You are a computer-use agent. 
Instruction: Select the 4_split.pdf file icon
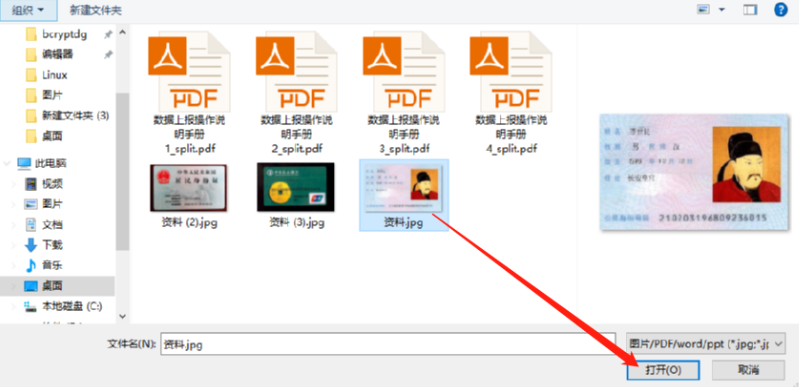pos(511,71)
